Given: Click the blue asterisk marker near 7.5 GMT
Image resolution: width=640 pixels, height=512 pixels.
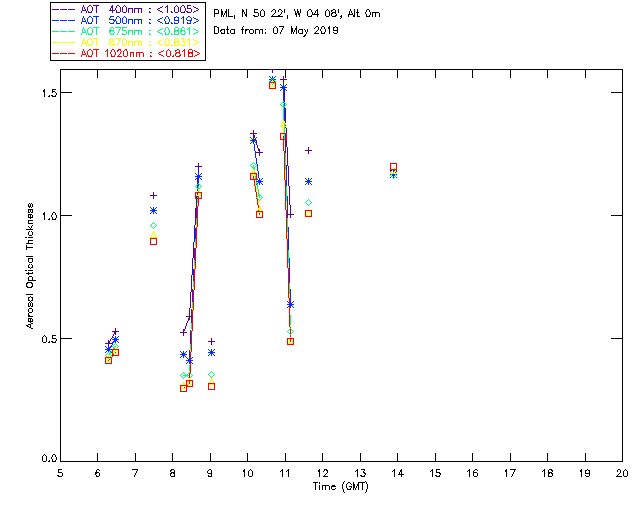Looking at the screenshot, I should 153,211.
